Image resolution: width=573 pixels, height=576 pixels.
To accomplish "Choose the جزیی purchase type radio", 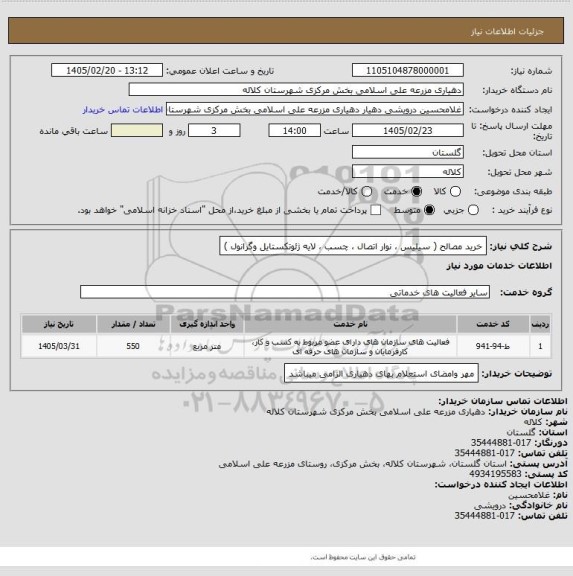I will point(473,210).
